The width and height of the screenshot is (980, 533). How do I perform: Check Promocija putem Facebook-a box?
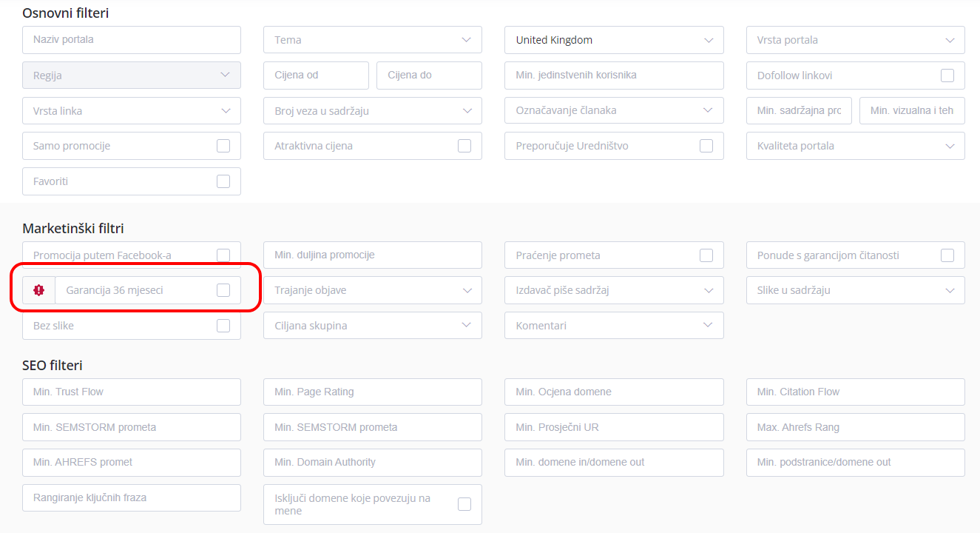click(223, 255)
